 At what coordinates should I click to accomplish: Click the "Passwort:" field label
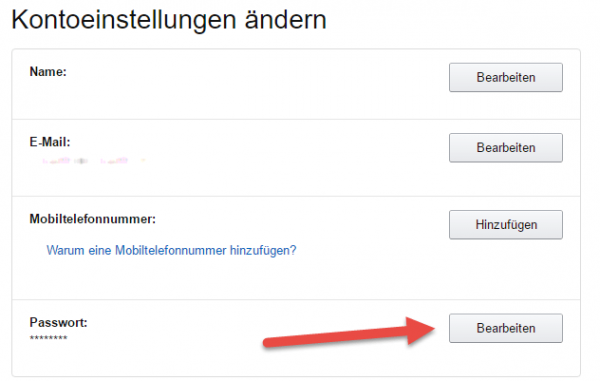point(59,322)
